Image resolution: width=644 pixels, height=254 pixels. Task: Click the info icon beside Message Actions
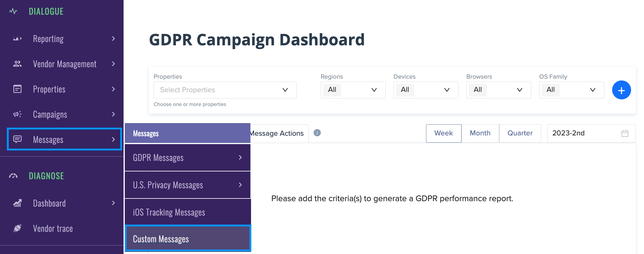point(317,133)
